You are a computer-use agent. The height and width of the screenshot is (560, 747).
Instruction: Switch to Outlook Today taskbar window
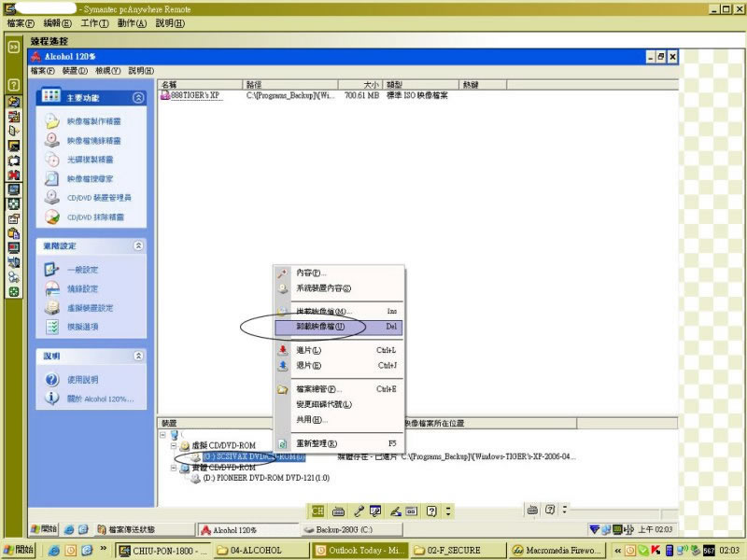click(x=360, y=550)
